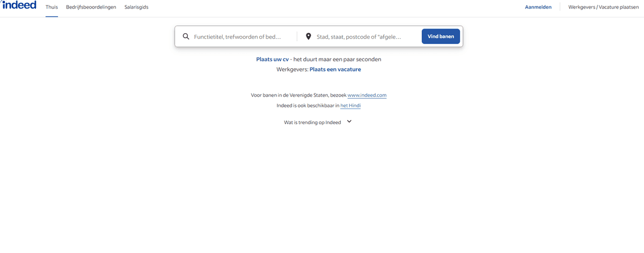Follow the 'Plaats uw cv' link

272,59
